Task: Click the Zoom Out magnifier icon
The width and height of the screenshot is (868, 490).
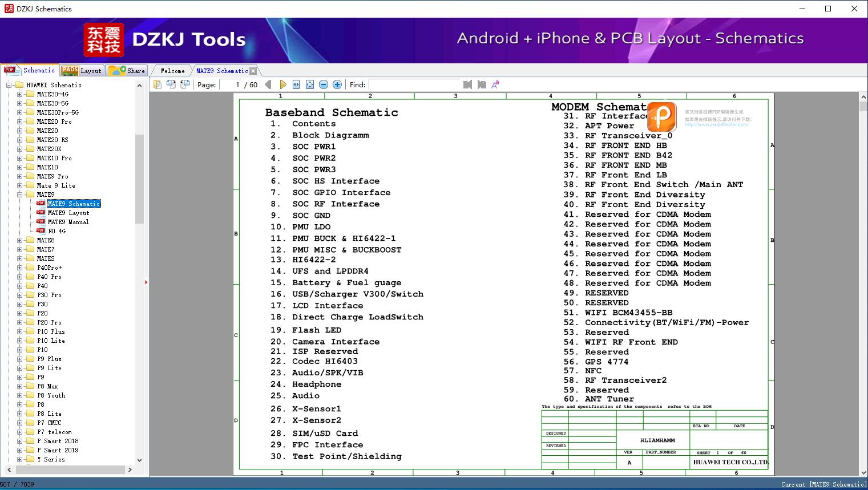Action: coord(323,84)
